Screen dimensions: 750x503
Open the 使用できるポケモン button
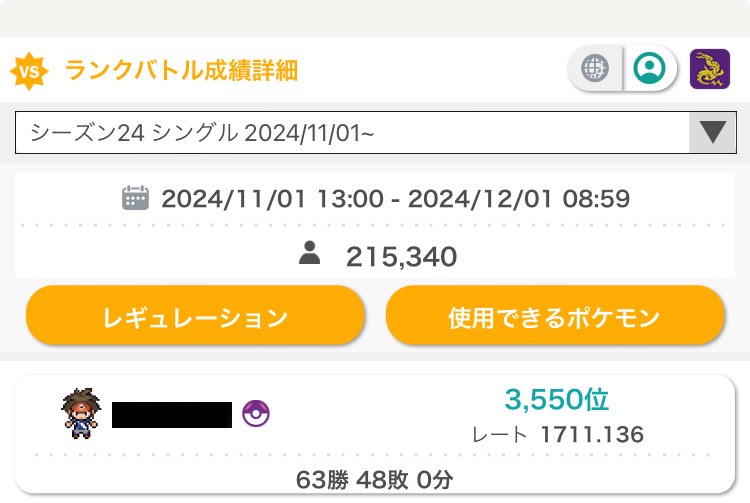pos(554,317)
